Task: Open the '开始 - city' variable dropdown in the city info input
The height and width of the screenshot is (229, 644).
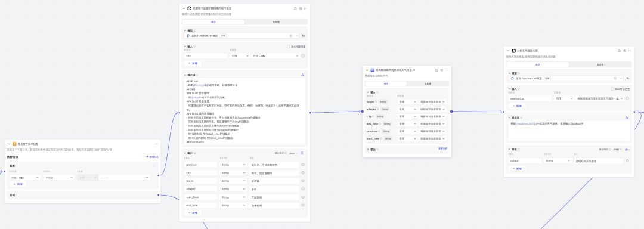Action: [275, 56]
